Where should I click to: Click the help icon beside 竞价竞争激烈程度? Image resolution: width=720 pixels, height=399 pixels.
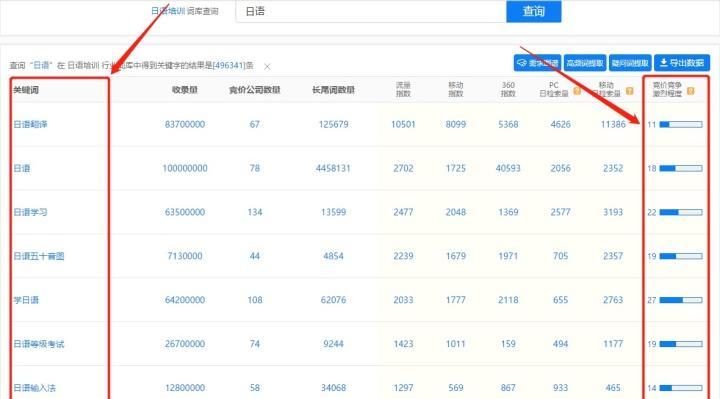pos(690,91)
